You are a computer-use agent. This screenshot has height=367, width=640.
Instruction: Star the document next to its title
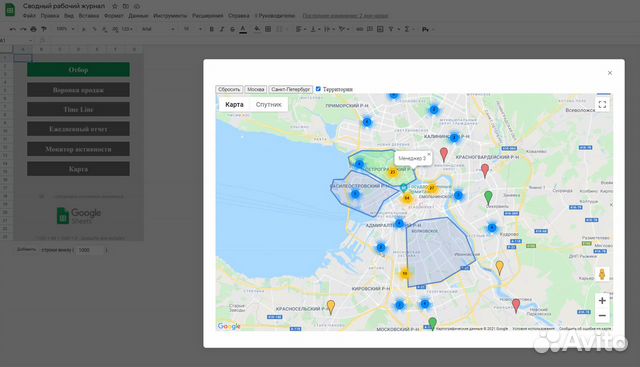pyautogui.click(x=115, y=6)
